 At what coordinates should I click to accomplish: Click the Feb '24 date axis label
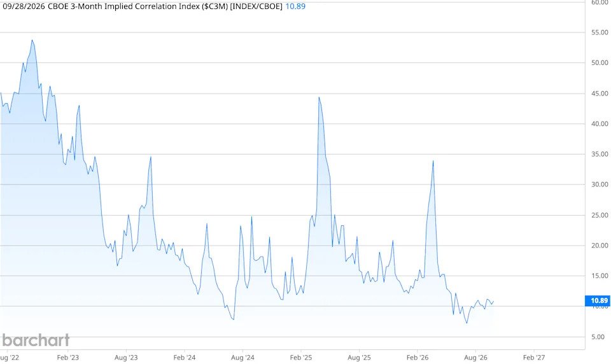click(185, 358)
